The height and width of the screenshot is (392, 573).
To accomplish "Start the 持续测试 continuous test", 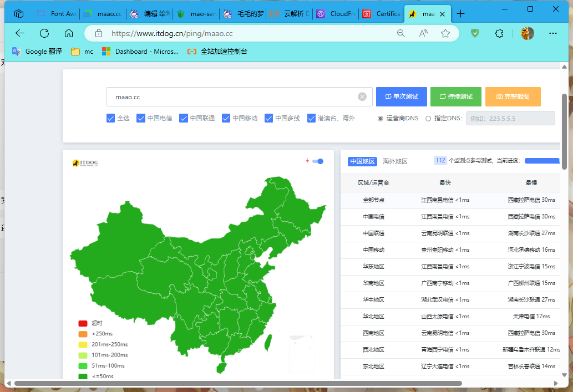I will [x=456, y=96].
